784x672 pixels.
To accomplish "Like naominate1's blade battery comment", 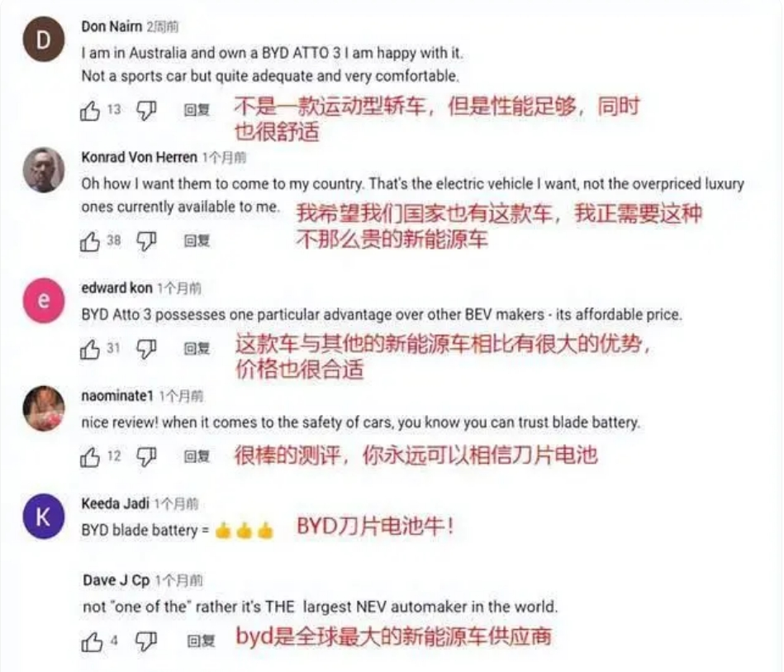I will coord(90,457).
